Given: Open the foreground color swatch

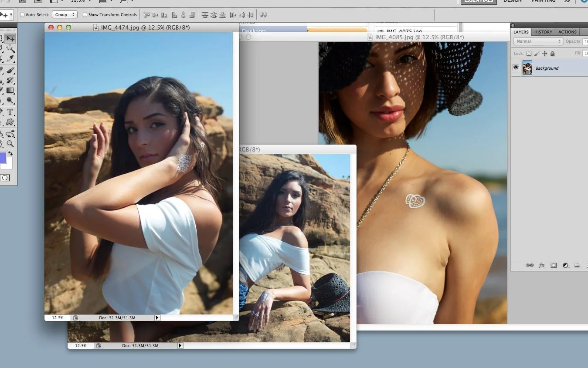Looking at the screenshot, I should [3, 157].
